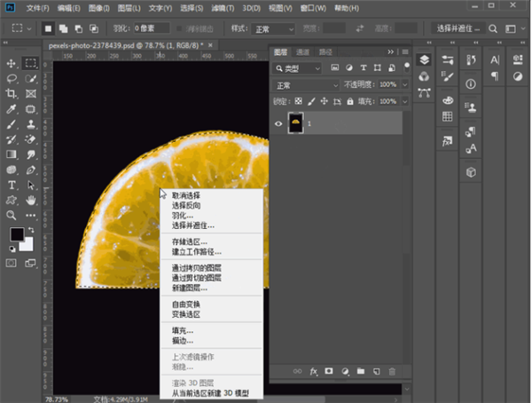Delete layer using the trash icon
Viewport: 532px width, 403px height.
click(x=392, y=370)
